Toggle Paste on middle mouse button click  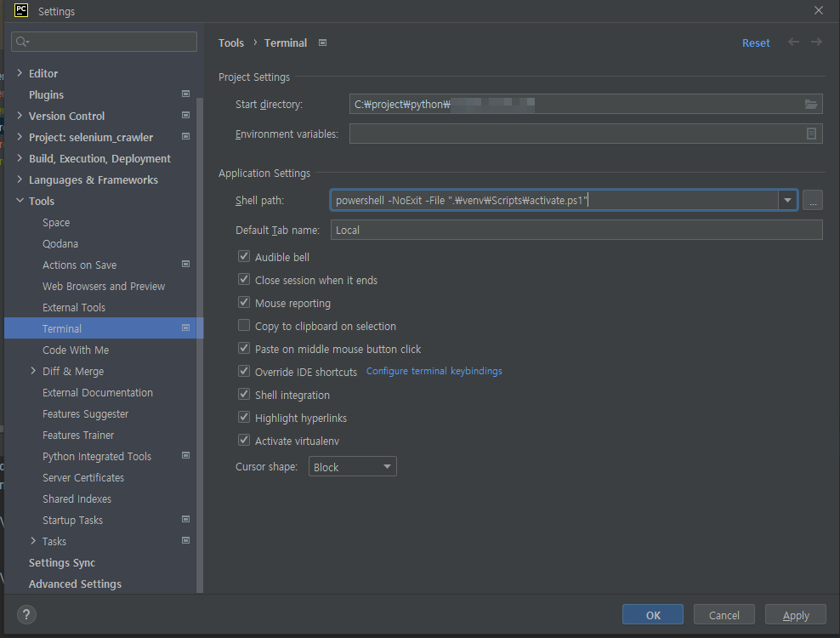tap(244, 349)
